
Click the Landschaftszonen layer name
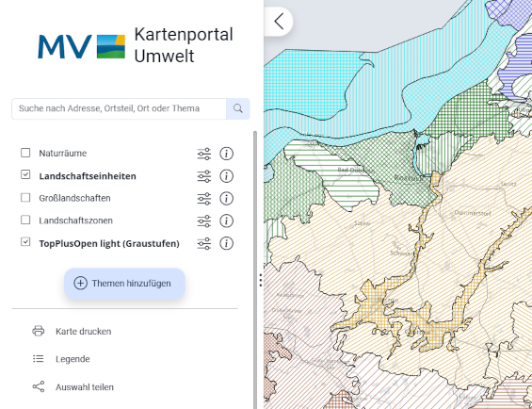pos(75,221)
